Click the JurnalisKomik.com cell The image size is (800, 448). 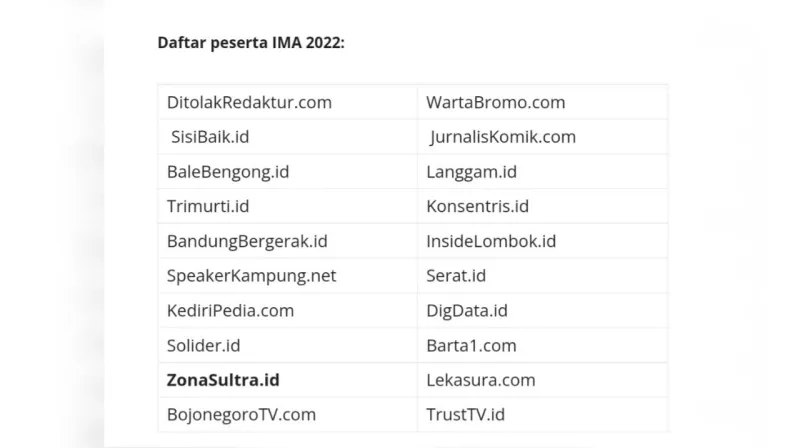point(503,137)
